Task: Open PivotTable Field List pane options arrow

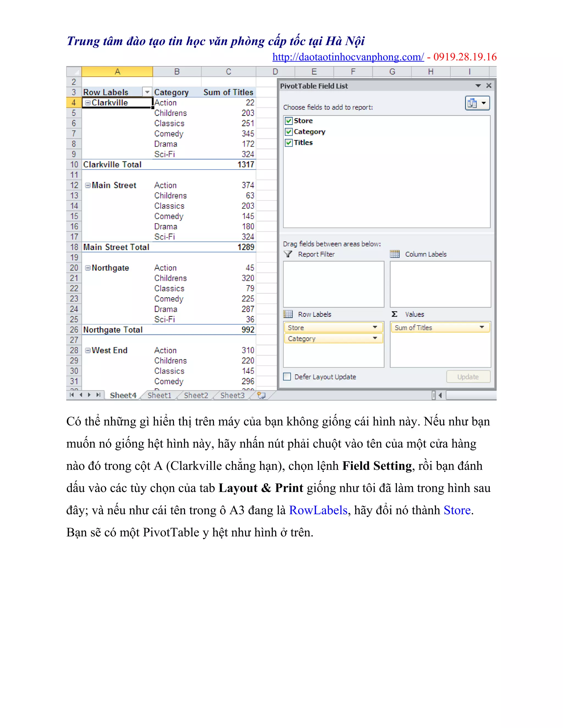Action: click(478, 86)
